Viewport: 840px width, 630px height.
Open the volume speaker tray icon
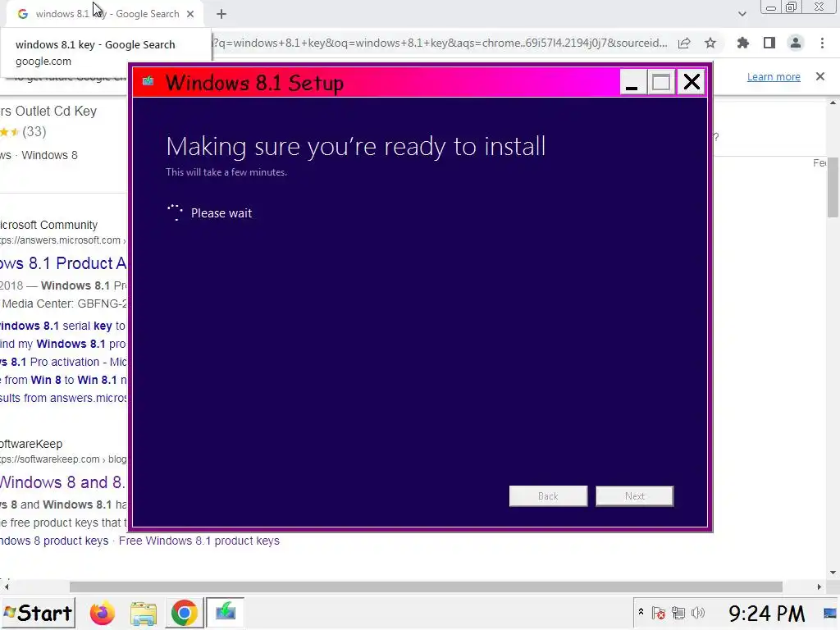[x=698, y=613]
